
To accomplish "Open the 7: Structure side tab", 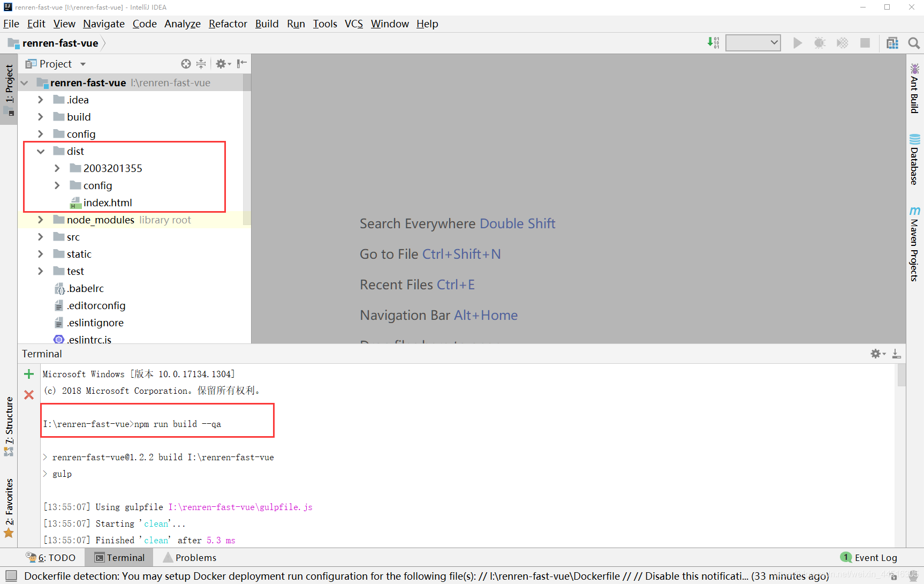I will coord(9,427).
